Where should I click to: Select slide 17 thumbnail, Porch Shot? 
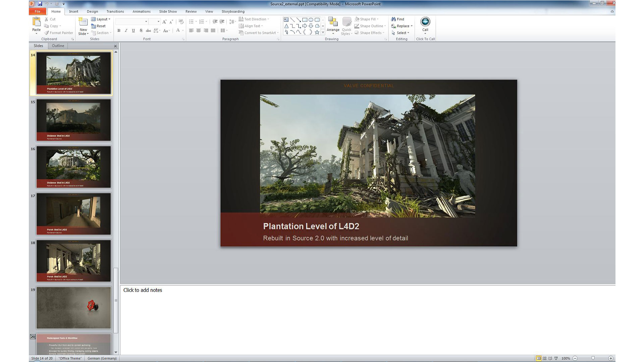point(73,214)
